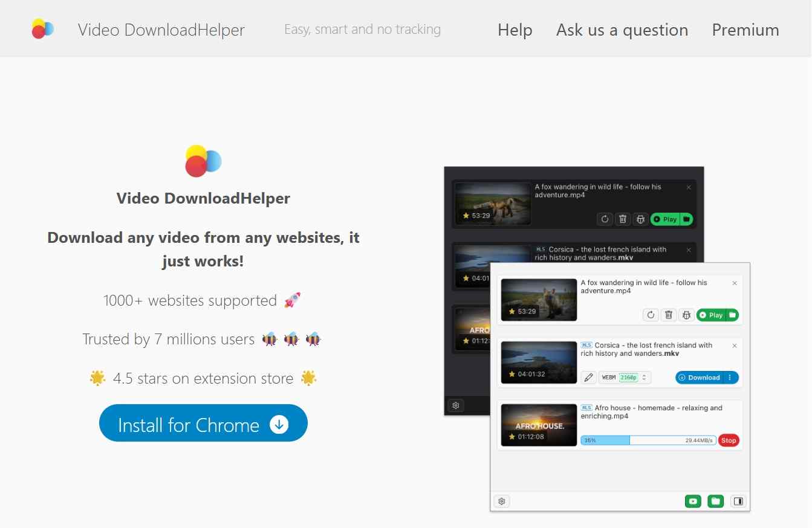Click the WEBM format stepper arrows
This screenshot has height=528, width=812.
click(x=644, y=377)
